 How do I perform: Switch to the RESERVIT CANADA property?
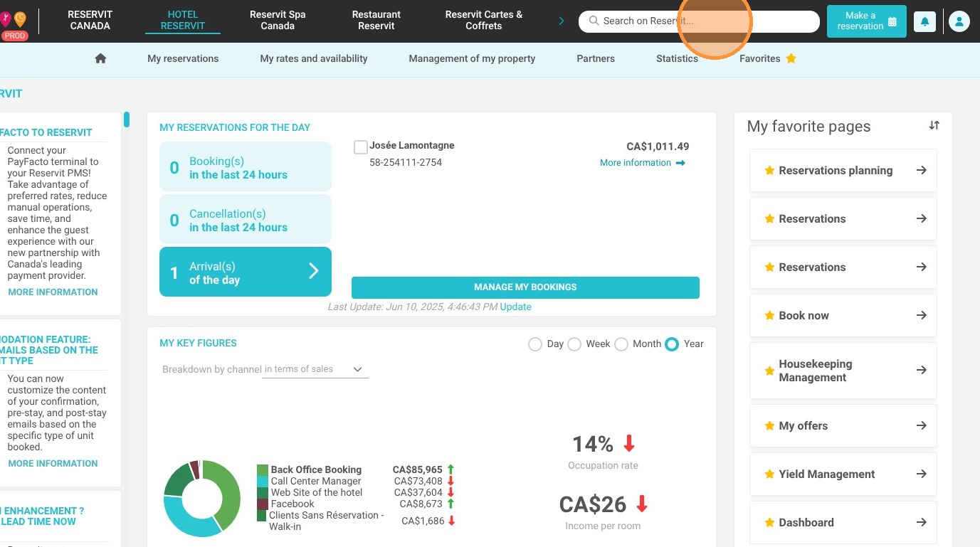point(90,20)
